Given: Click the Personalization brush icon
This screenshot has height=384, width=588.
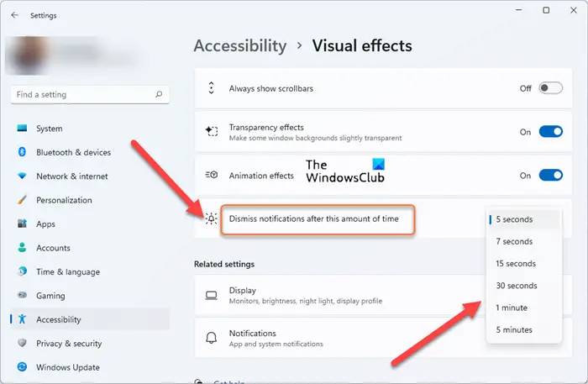Looking at the screenshot, I should coord(22,200).
